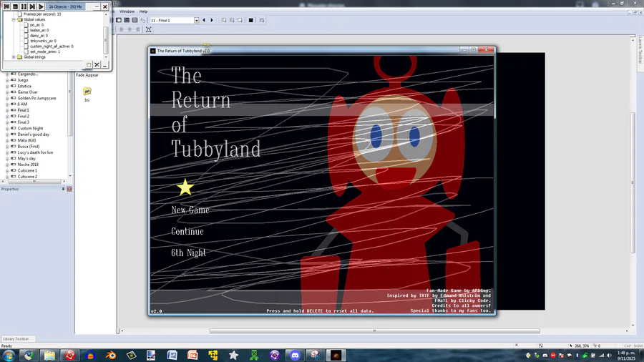Select the Custom Night frame

(x=30, y=129)
